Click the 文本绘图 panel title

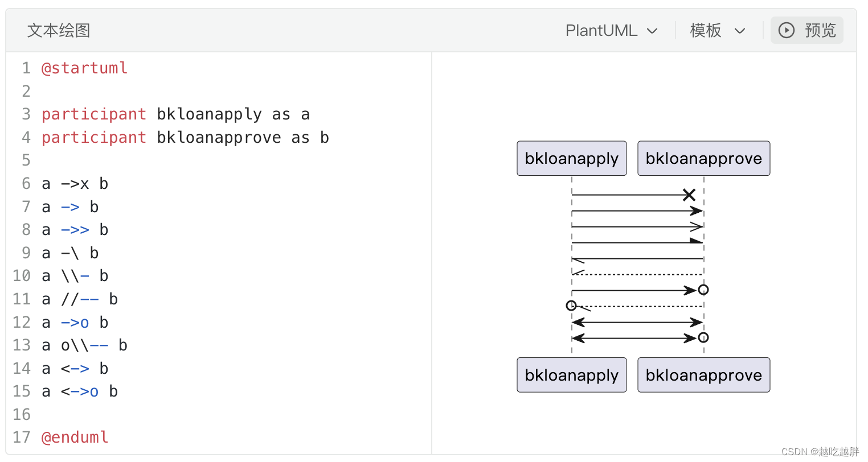coord(59,31)
